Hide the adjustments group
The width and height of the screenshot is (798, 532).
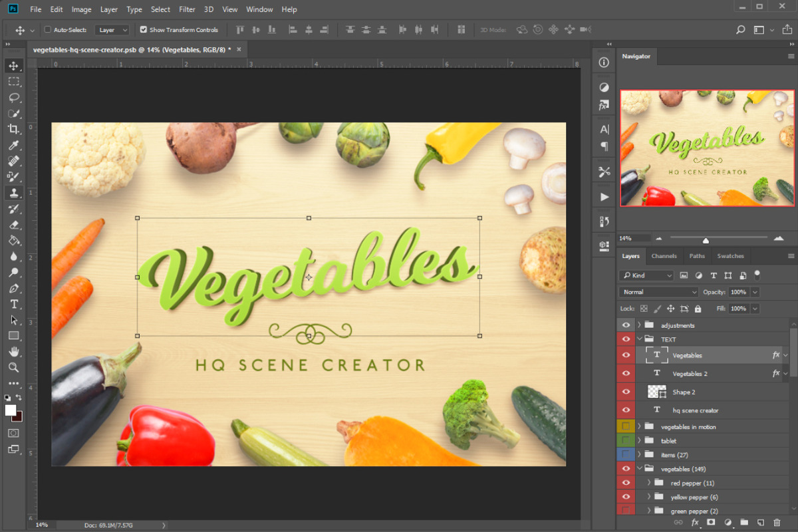coord(626,325)
